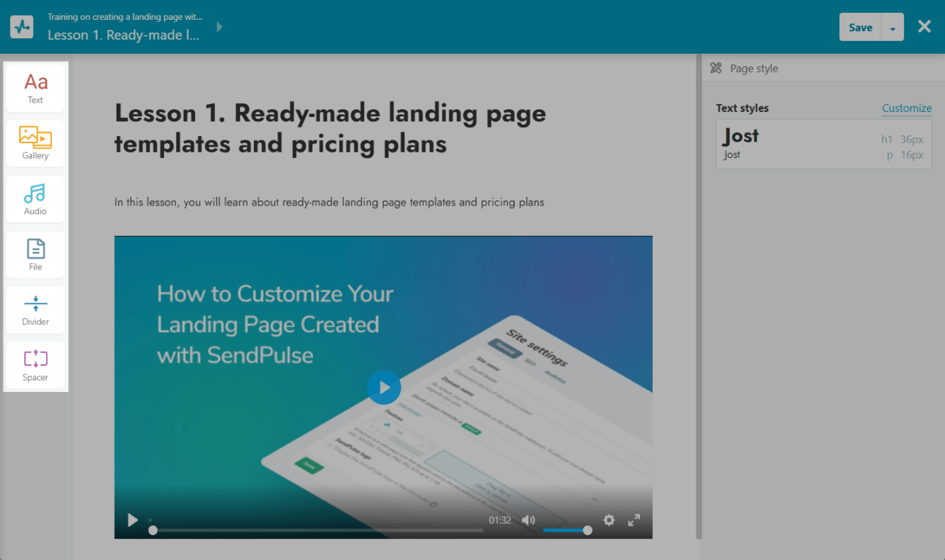Open video settings gear
Image resolution: width=945 pixels, height=560 pixels.
point(609,520)
